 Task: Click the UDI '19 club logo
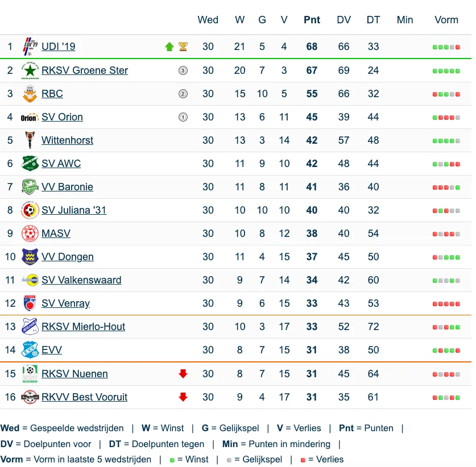click(30, 47)
